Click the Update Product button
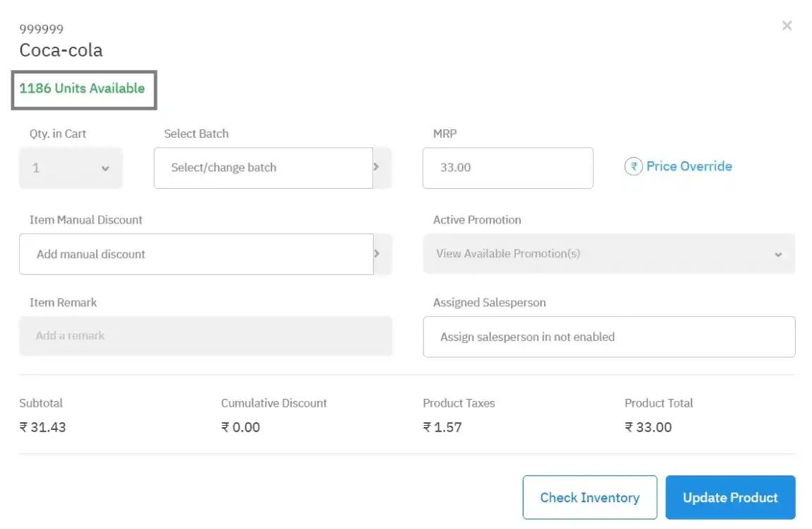The image size is (812, 529). (x=730, y=497)
